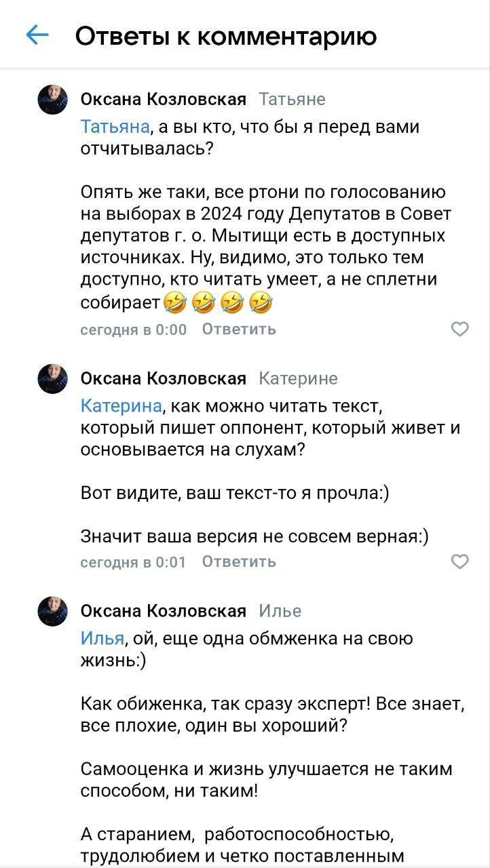This screenshot has height=868, width=490.
Task: Tap gray Катерине recipient label
Action: (x=299, y=378)
